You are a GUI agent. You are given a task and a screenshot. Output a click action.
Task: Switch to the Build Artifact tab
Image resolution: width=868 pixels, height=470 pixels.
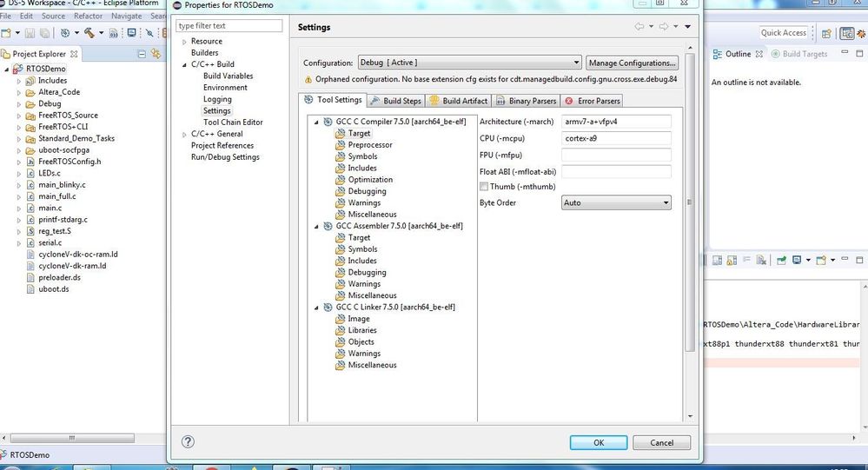click(459, 101)
